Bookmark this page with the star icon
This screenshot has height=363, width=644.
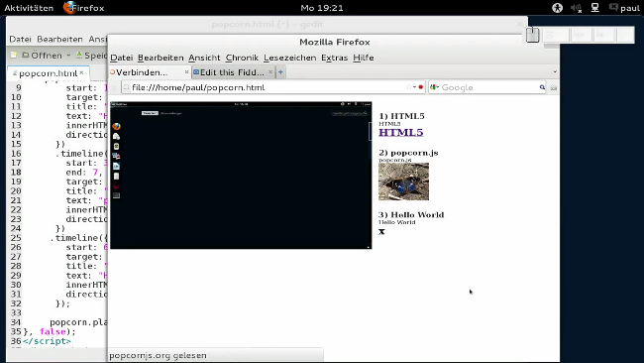408,87
